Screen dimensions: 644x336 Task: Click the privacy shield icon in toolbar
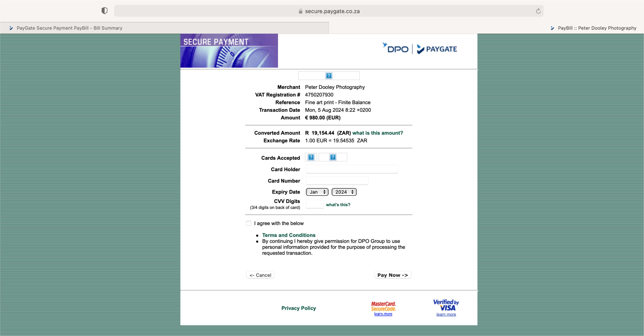pos(104,11)
